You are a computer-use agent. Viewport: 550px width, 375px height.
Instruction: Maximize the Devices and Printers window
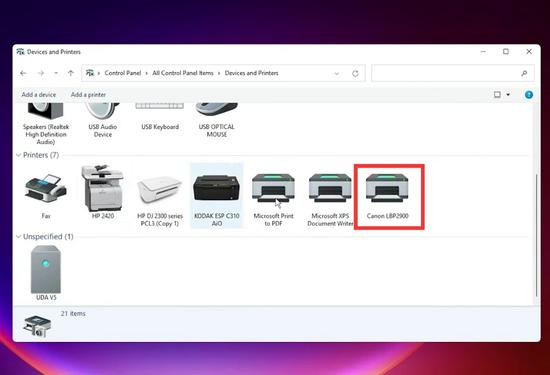(506, 52)
